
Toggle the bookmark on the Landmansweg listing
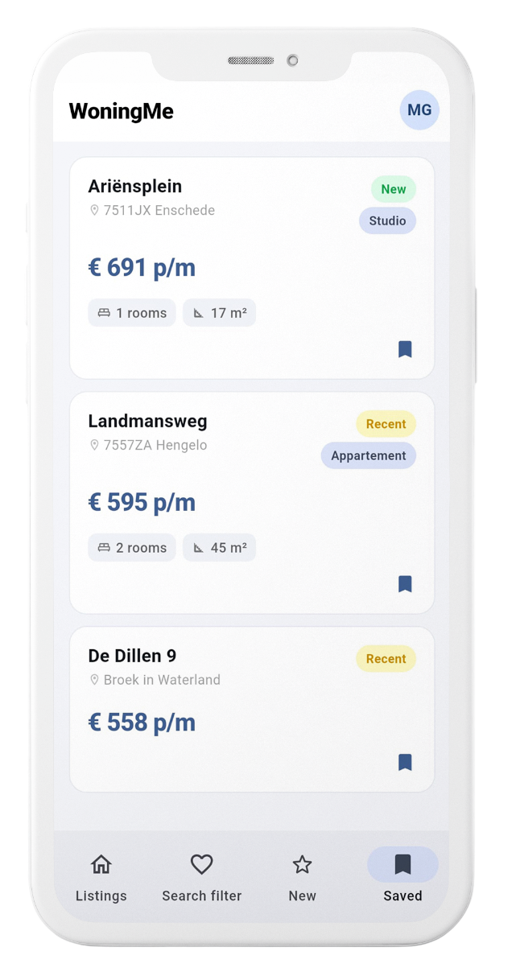(406, 583)
